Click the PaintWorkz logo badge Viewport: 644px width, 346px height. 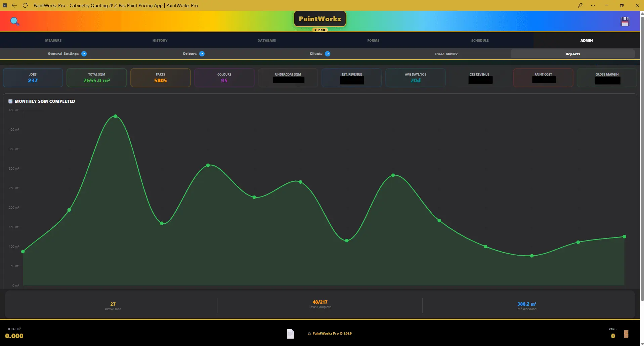click(320, 19)
